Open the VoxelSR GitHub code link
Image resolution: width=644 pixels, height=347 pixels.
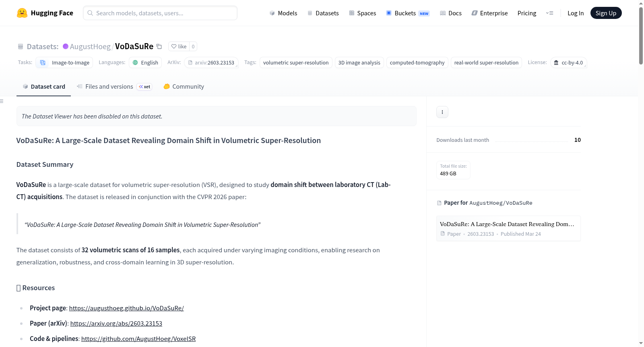(138, 339)
